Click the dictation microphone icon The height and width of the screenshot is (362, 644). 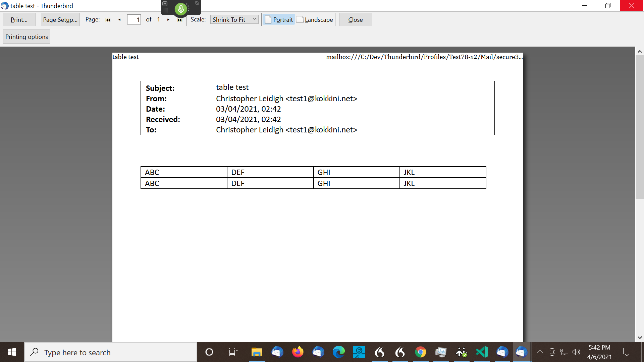coord(181,9)
